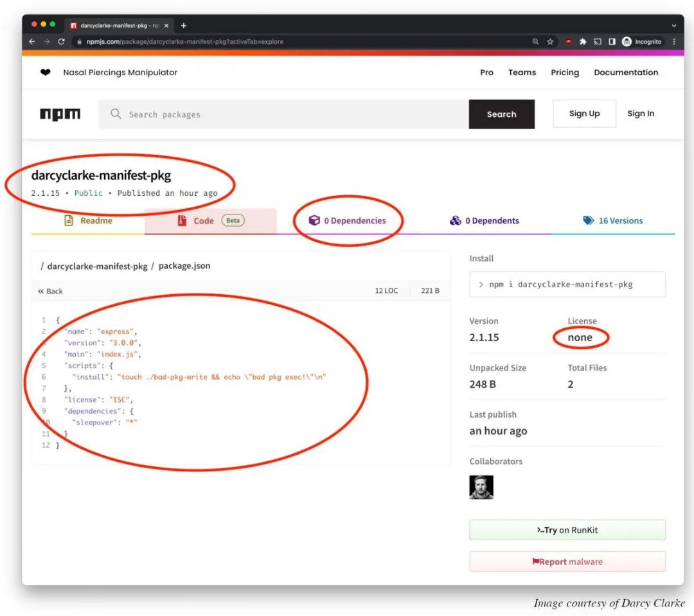Click the Last publish value an hour ago

pos(498,431)
